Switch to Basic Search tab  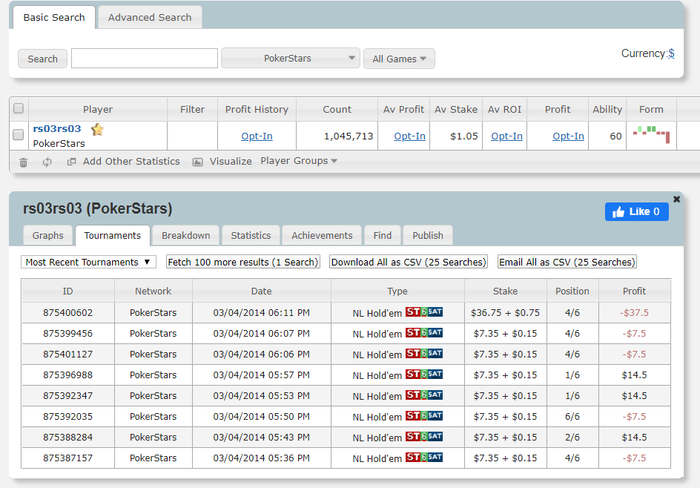tap(54, 17)
